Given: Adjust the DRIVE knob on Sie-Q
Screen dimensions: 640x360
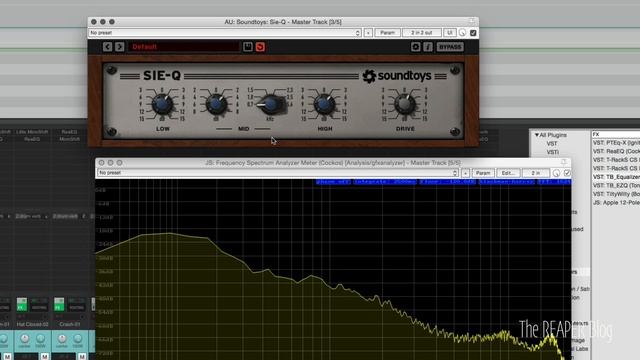Looking at the screenshot, I should click(404, 104).
